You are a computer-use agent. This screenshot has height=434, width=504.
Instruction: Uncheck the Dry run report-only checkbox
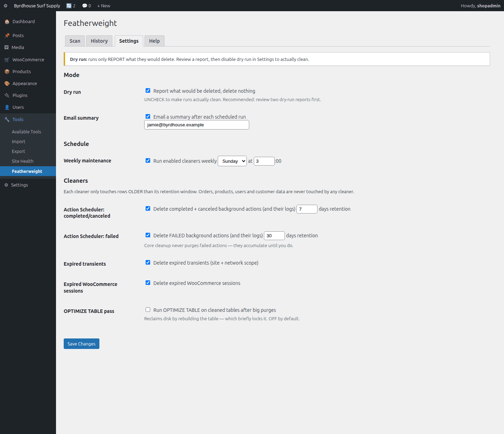click(x=148, y=91)
